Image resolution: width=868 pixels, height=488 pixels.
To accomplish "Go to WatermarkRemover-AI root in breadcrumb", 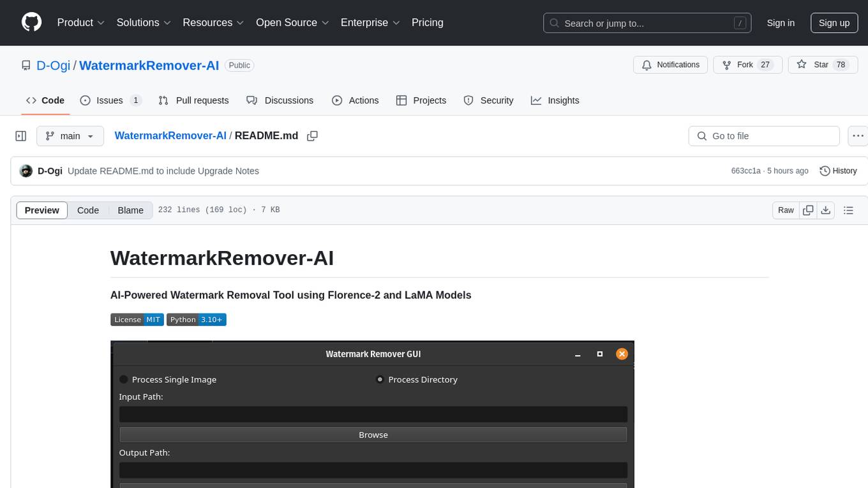I will tap(170, 135).
